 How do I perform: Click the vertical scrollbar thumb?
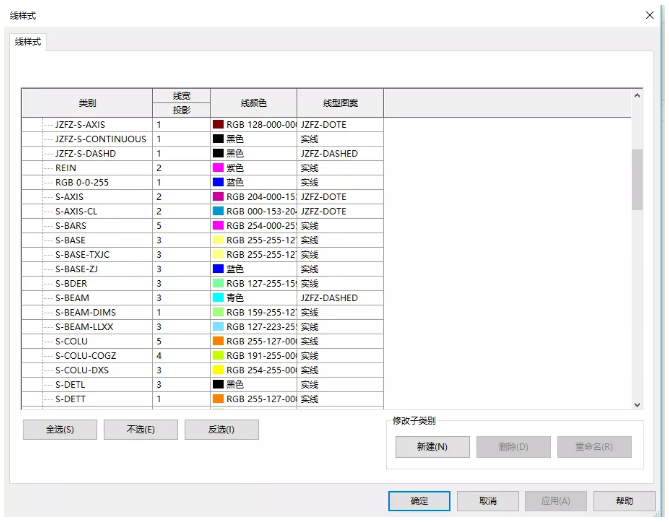[x=637, y=179]
